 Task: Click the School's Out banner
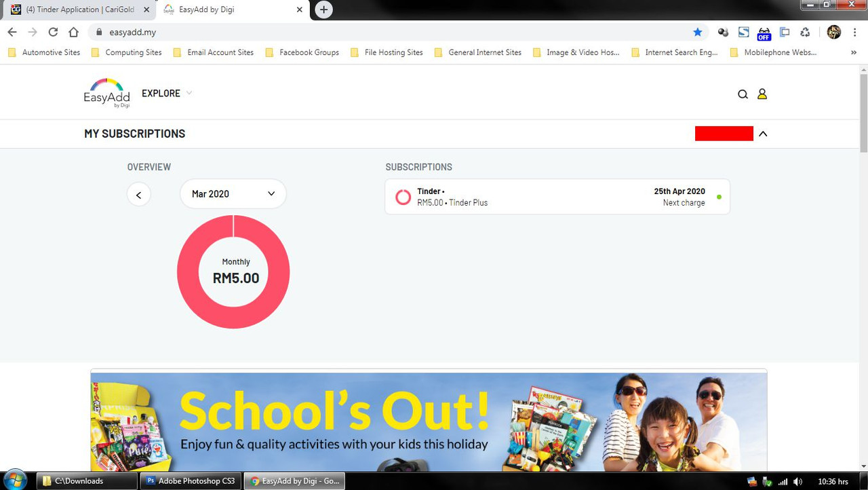click(x=429, y=421)
